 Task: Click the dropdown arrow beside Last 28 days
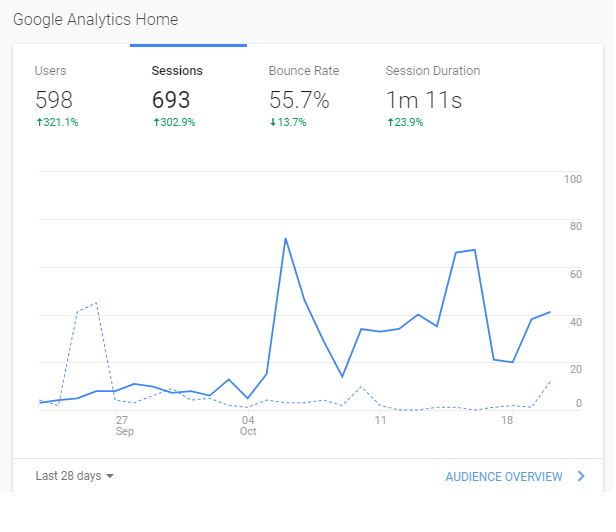(110, 476)
